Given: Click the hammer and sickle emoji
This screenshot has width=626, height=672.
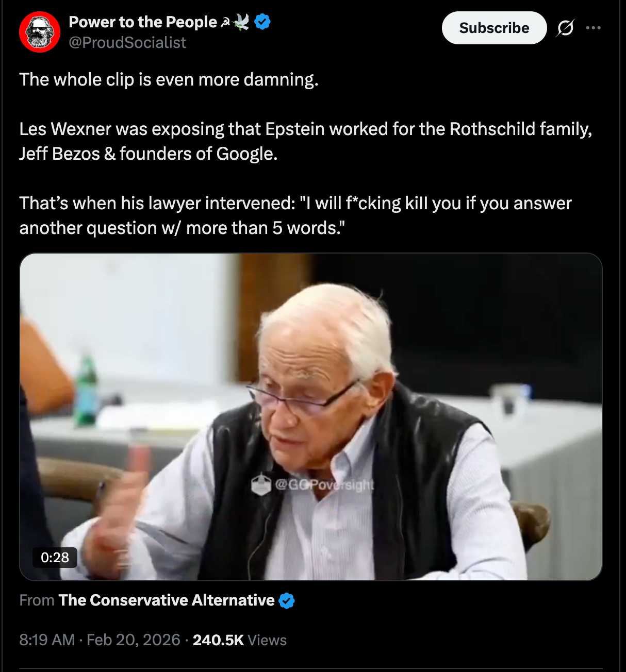Looking at the screenshot, I should click(x=225, y=22).
